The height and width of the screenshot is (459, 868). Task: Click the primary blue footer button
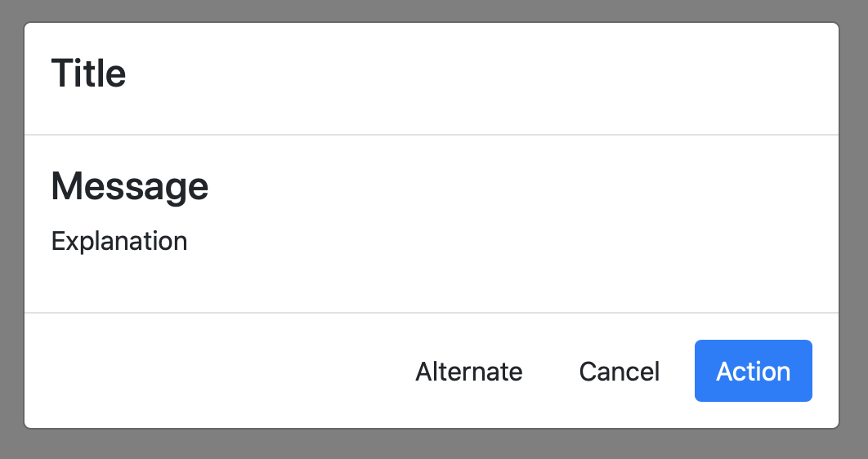(753, 371)
